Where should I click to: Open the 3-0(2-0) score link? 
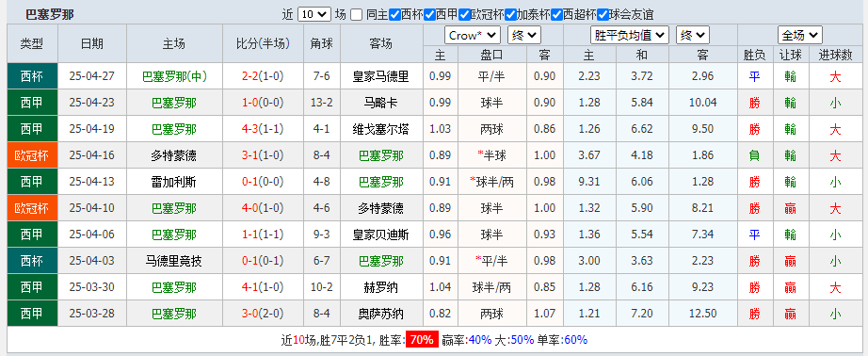point(263,314)
